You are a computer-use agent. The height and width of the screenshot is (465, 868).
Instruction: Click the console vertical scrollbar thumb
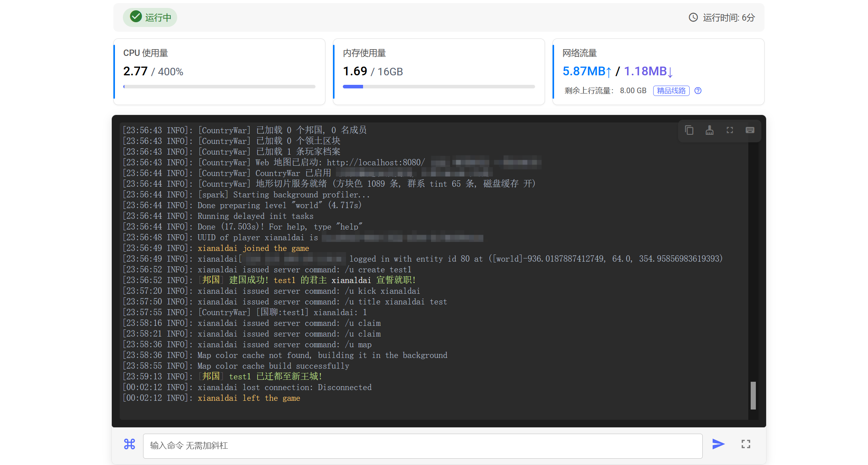coord(753,395)
